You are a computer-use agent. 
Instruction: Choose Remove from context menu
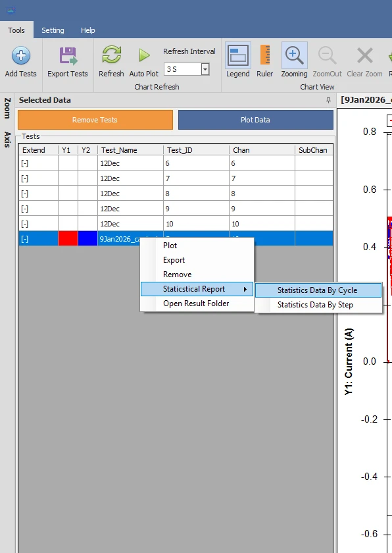point(197,275)
